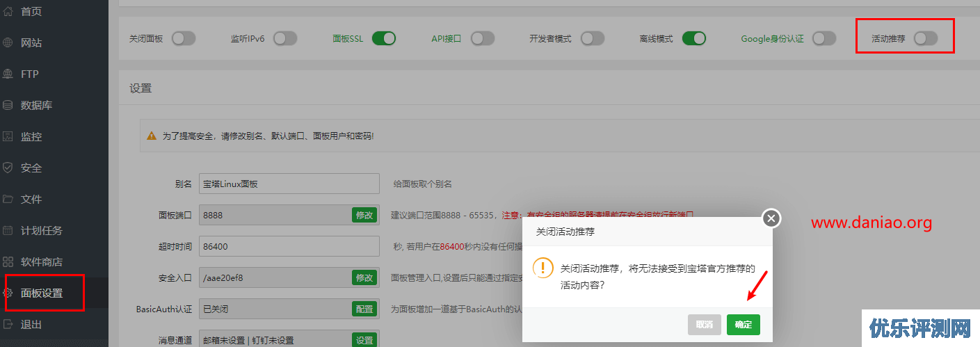Image resolution: width=980 pixels, height=347 pixels.
Task: Click the dialog title 关闭活动推荐
Action: pyautogui.click(x=565, y=232)
